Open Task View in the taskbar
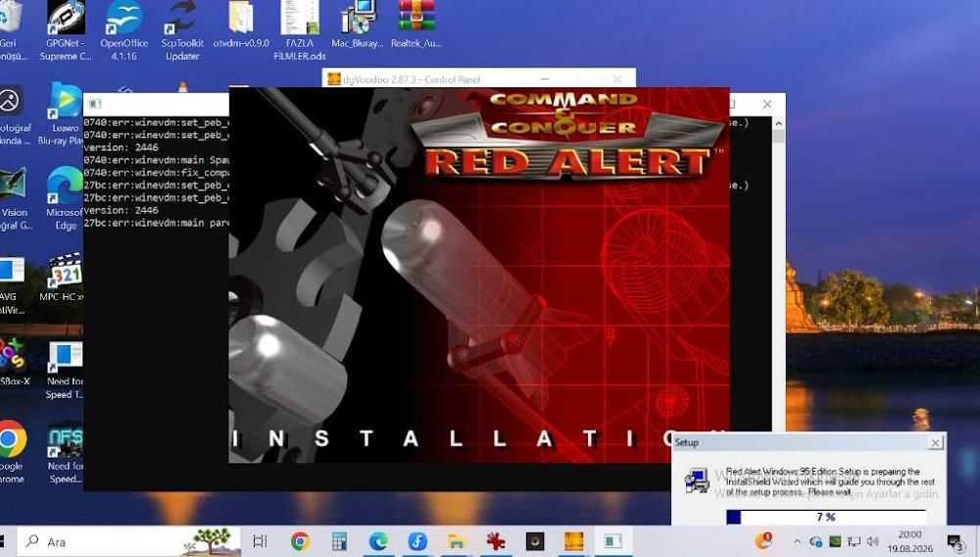Viewport: 980px width, 557px height. point(260,541)
